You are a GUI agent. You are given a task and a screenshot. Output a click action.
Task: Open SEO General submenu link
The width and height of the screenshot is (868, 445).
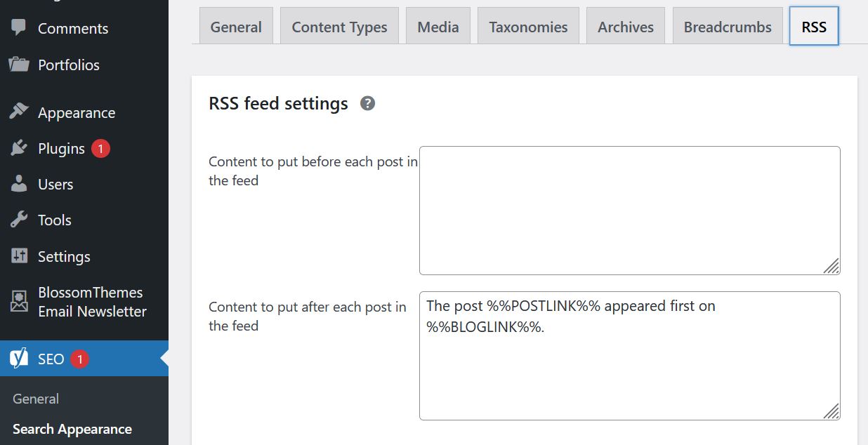[x=36, y=399]
